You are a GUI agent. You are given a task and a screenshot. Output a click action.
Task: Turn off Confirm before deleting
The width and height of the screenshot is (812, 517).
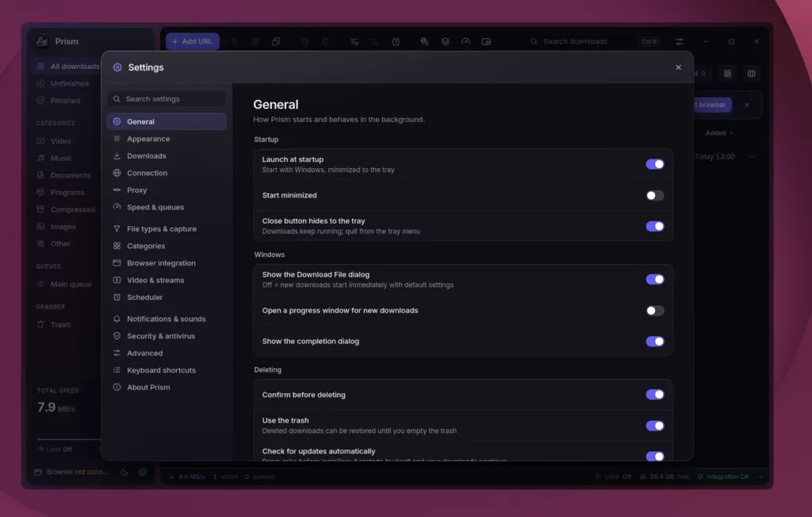[654, 394]
